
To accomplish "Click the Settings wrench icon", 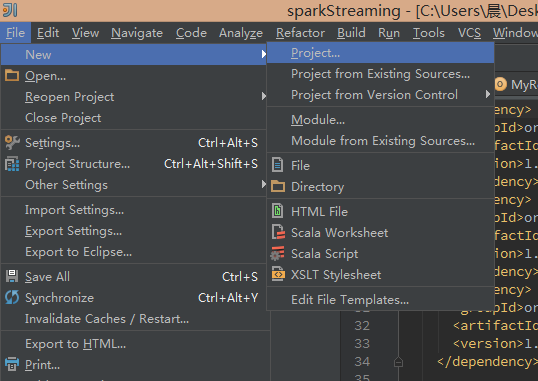I will pos(12,142).
